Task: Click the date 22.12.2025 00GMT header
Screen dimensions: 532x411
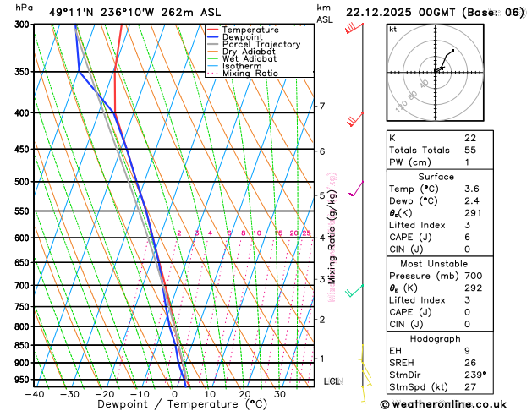Action: coord(400,13)
